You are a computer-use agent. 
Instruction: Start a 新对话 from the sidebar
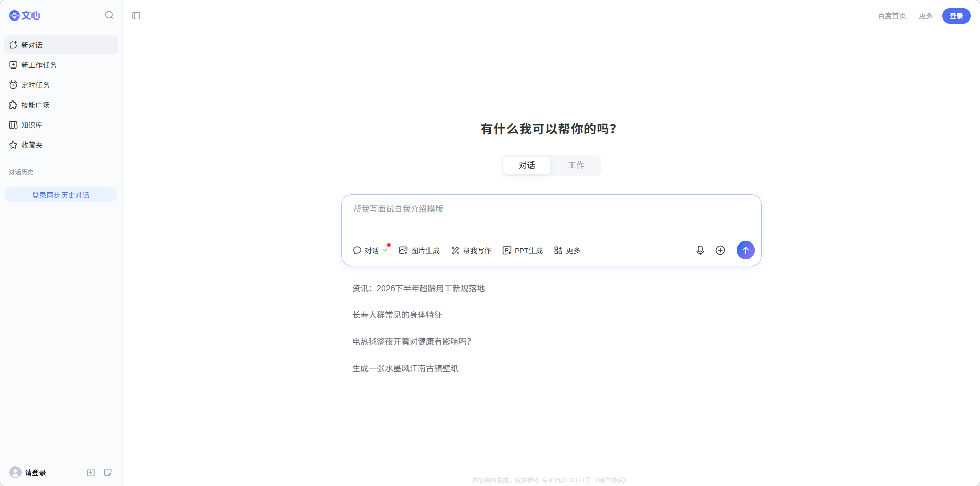pos(61,45)
